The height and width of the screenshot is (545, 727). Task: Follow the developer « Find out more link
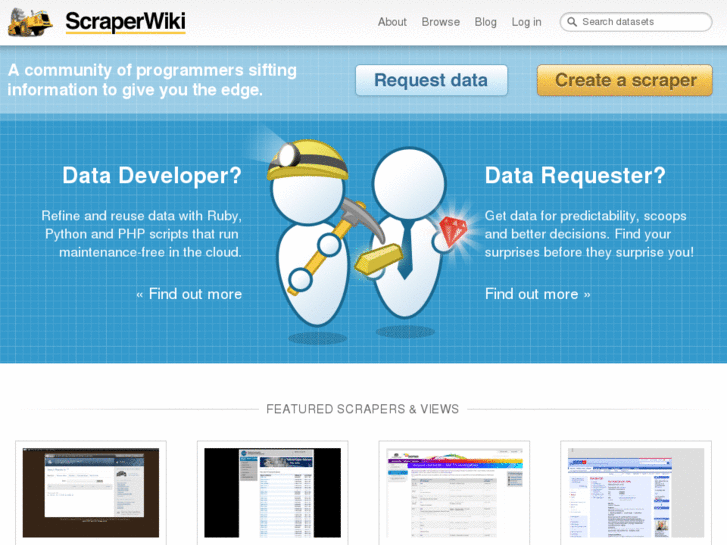[x=189, y=294]
